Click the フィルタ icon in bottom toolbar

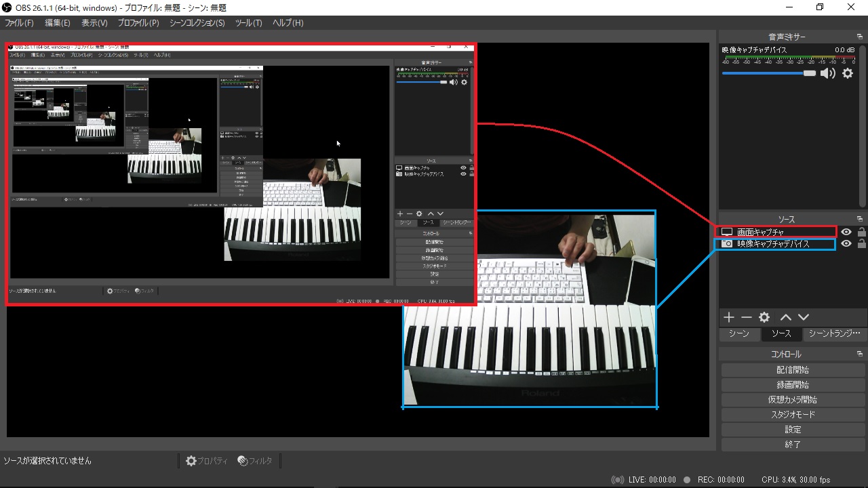pos(255,461)
